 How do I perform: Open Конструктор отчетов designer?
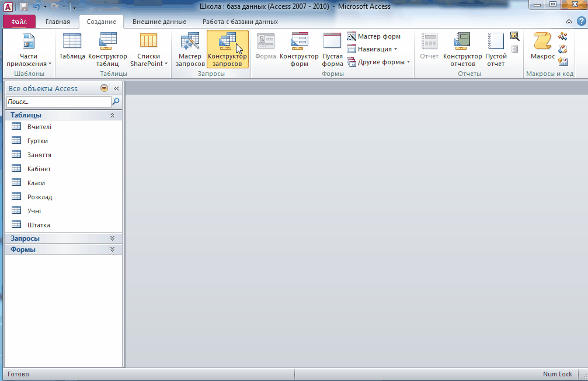coord(462,50)
